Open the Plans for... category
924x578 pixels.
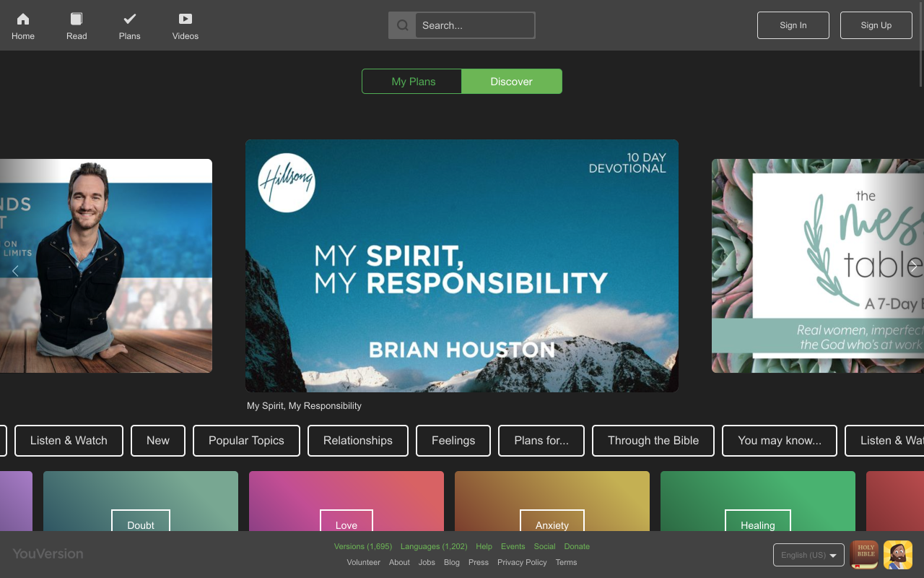pos(541,441)
